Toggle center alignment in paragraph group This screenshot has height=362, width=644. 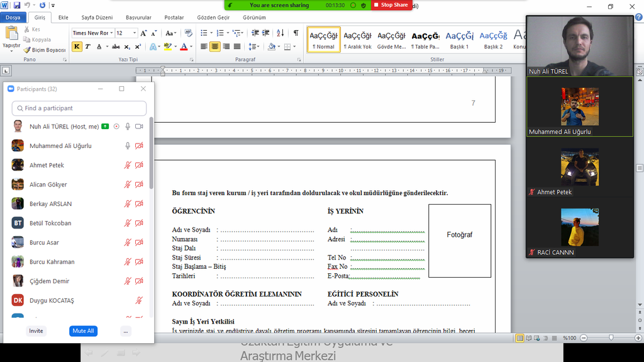click(215, 47)
